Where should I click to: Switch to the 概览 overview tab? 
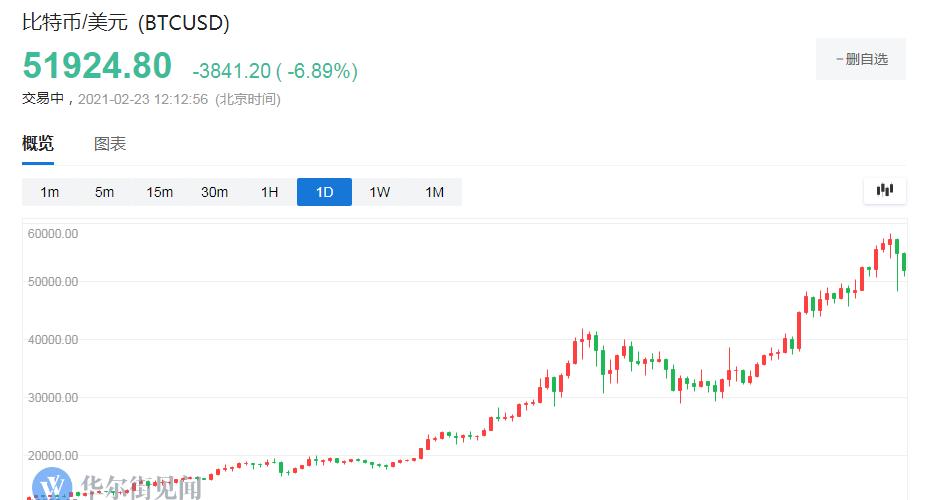click(38, 144)
